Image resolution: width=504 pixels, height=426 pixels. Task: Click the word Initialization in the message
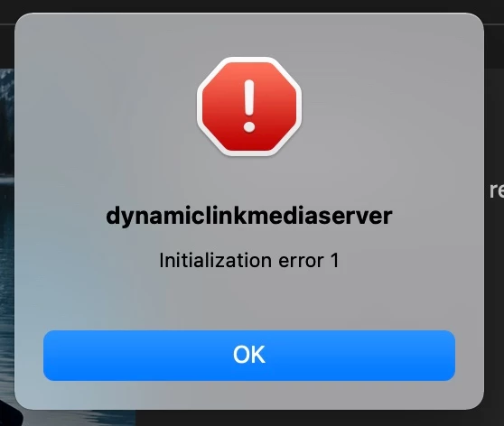pyautogui.click(x=216, y=260)
